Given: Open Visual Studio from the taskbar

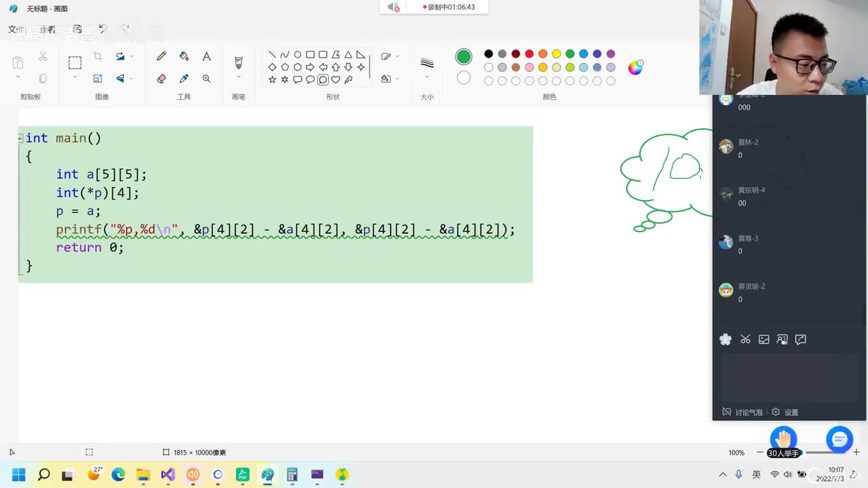Looking at the screenshot, I should pyautogui.click(x=168, y=474).
